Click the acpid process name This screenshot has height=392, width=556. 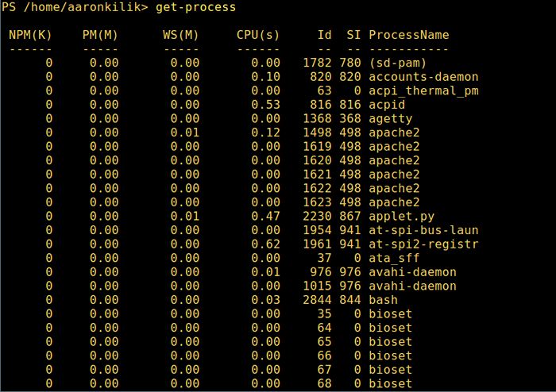coord(387,105)
